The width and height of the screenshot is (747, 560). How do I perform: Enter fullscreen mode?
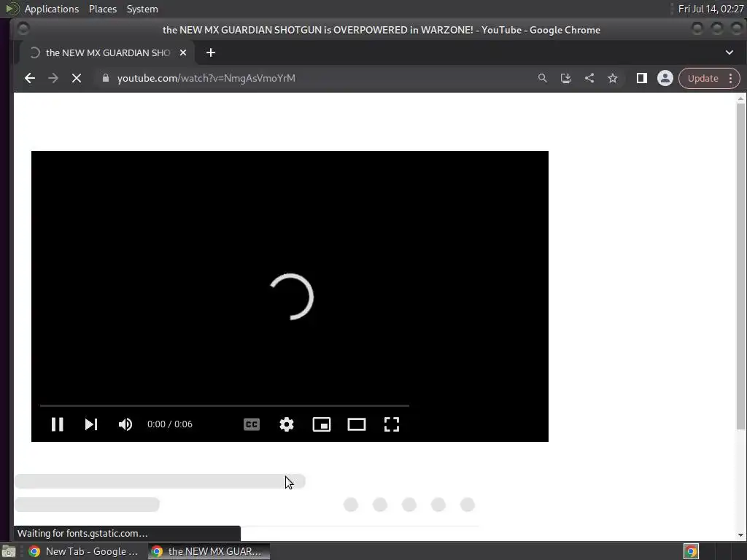(x=392, y=424)
